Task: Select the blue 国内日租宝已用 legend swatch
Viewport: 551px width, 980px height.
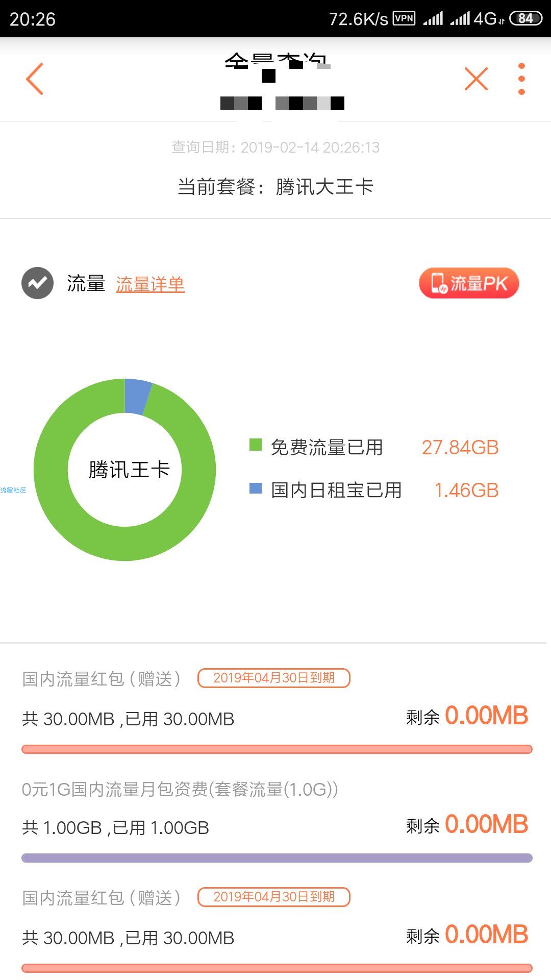Action: (x=255, y=488)
